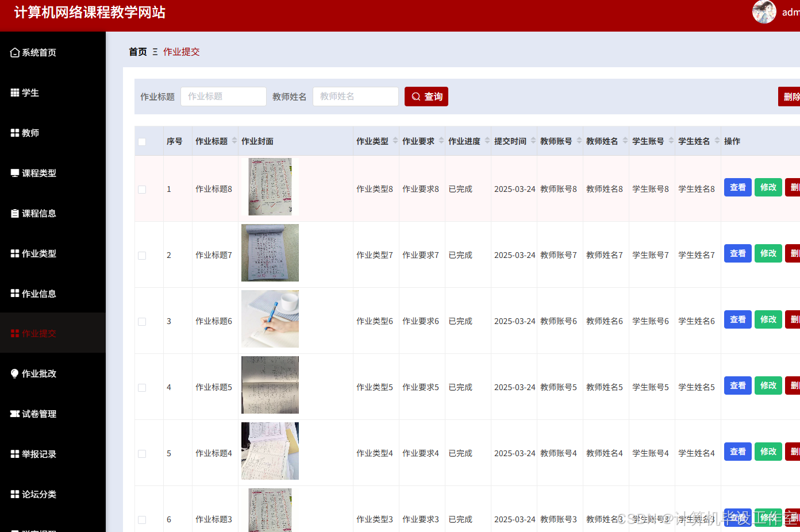This screenshot has height=532, width=800.
Task: Click the icon beside 论坛分类
Action: click(x=15, y=494)
